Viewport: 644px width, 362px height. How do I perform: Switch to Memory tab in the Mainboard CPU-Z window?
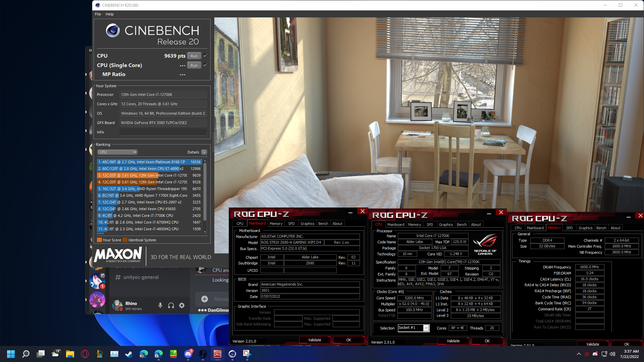tap(276, 224)
